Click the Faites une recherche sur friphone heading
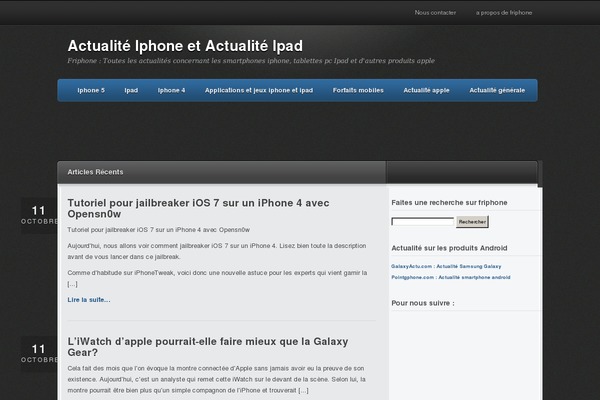This screenshot has height=400, width=600. click(x=449, y=202)
